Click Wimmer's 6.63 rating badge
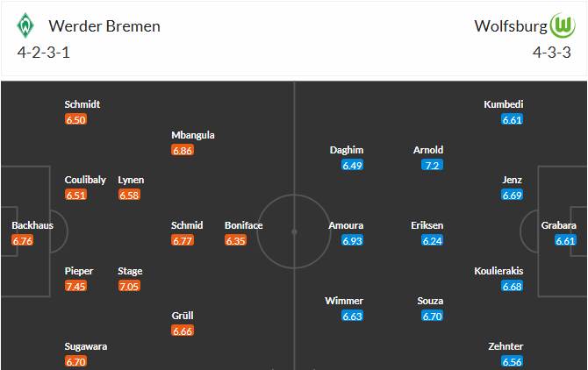This screenshot has height=370, width=588. point(352,316)
